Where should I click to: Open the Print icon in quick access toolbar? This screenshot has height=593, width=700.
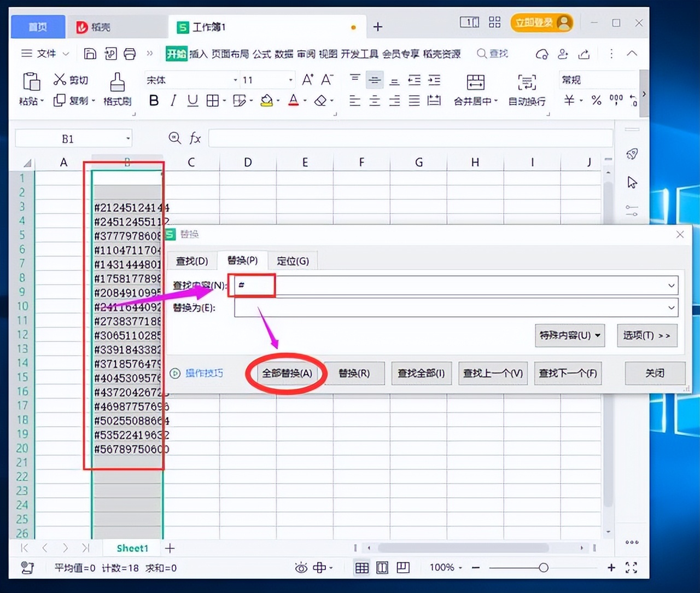(130, 54)
